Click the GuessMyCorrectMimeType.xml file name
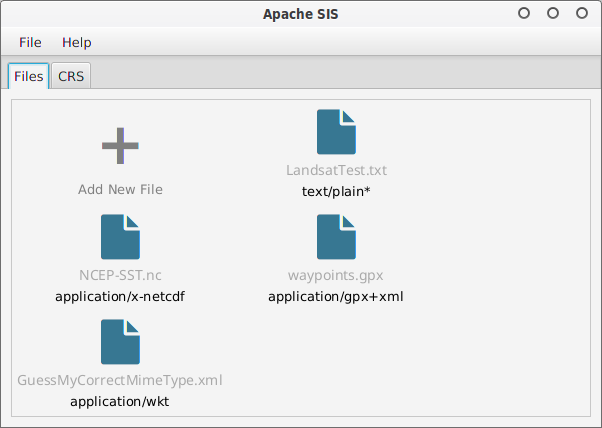Viewport: 602px width, 428px height. coord(120,380)
